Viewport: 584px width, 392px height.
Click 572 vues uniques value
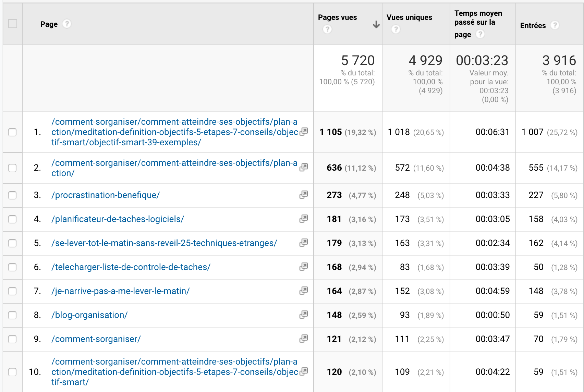tap(402, 168)
